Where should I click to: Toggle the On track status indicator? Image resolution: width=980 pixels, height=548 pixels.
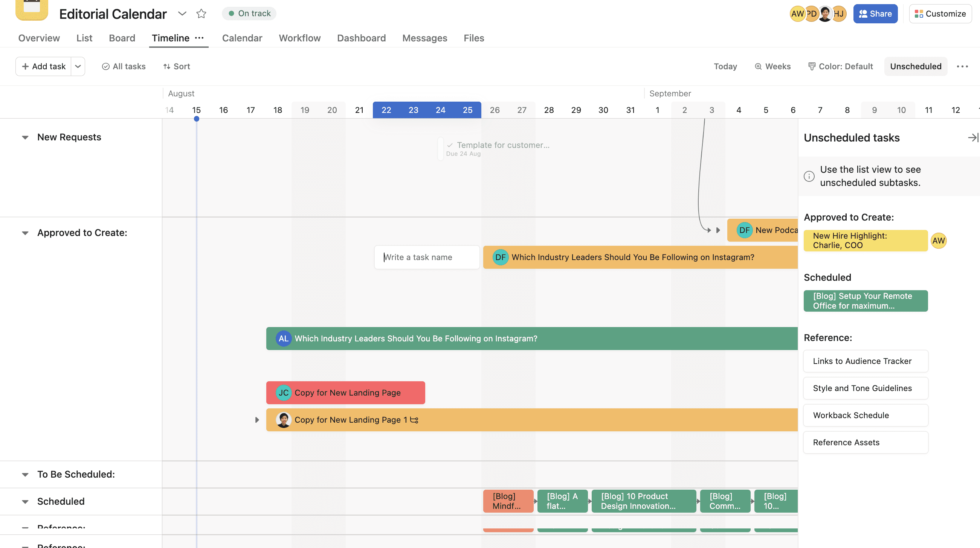249,13
